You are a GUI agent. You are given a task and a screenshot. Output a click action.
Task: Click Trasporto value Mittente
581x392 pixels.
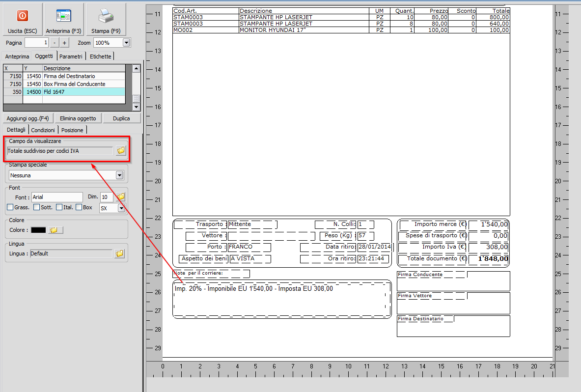click(x=252, y=224)
